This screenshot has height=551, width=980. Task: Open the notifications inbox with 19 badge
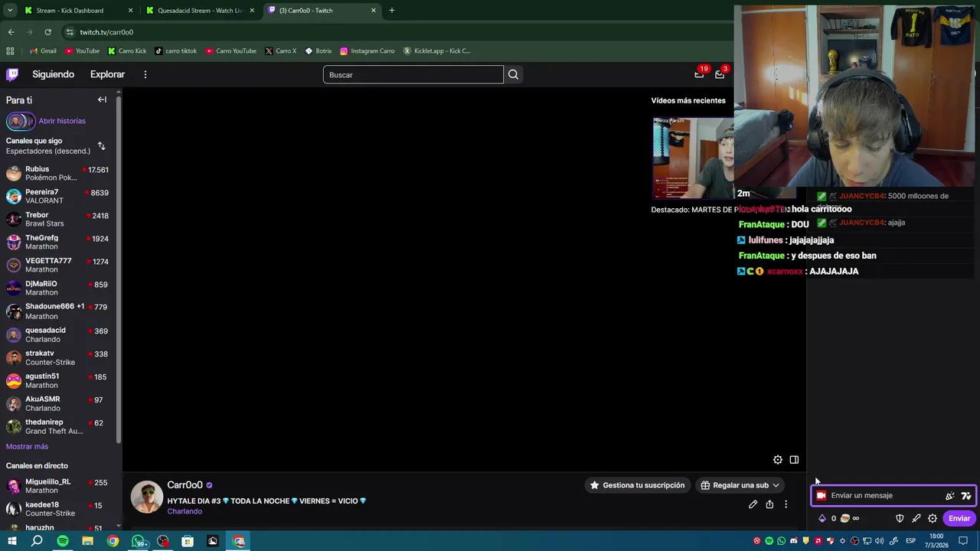coord(699,74)
